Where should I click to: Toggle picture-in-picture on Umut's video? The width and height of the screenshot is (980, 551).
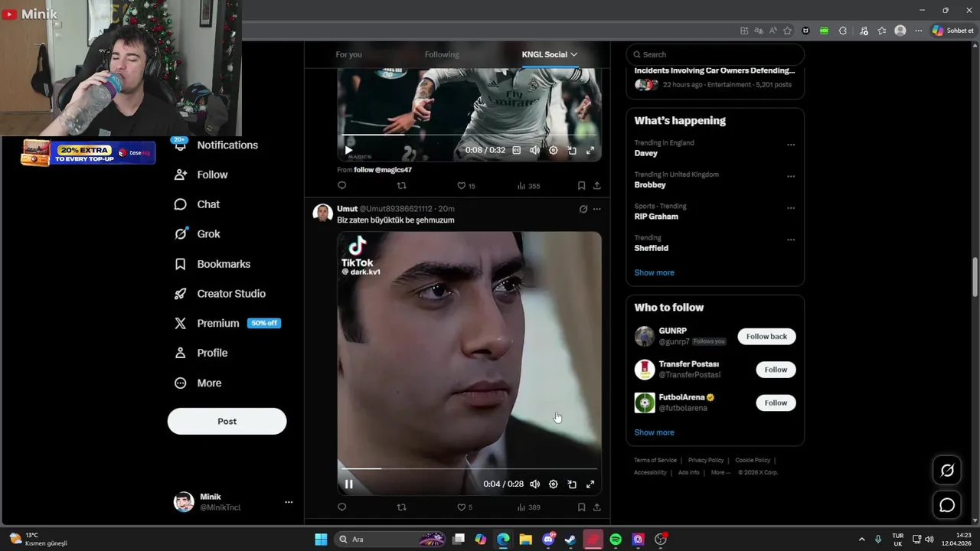click(x=572, y=484)
